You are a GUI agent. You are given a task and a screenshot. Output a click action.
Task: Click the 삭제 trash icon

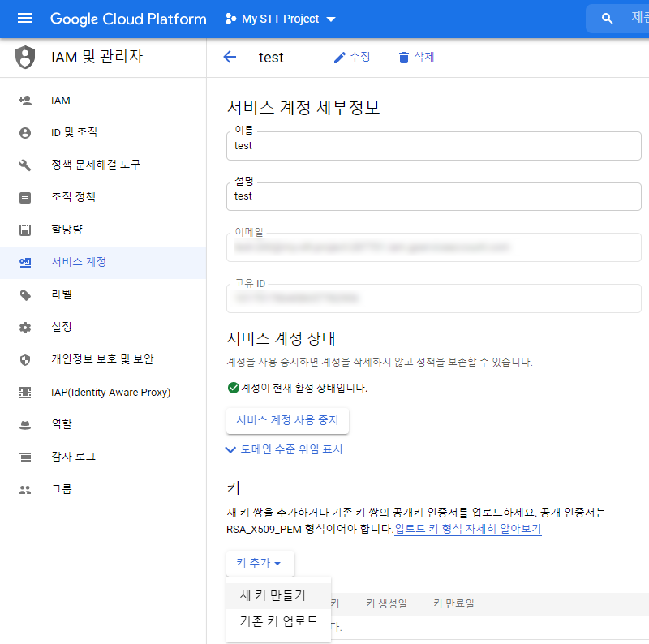coord(403,57)
